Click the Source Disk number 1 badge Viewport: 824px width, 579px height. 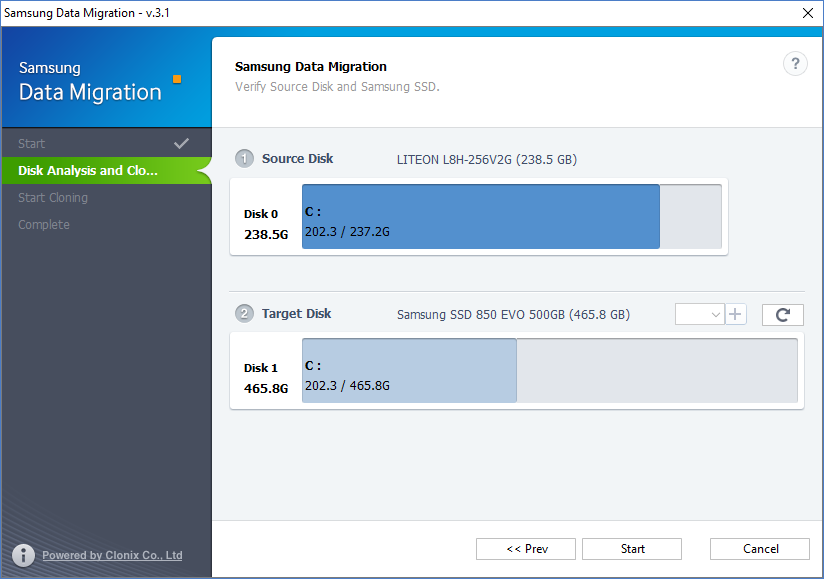pyautogui.click(x=245, y=159)
